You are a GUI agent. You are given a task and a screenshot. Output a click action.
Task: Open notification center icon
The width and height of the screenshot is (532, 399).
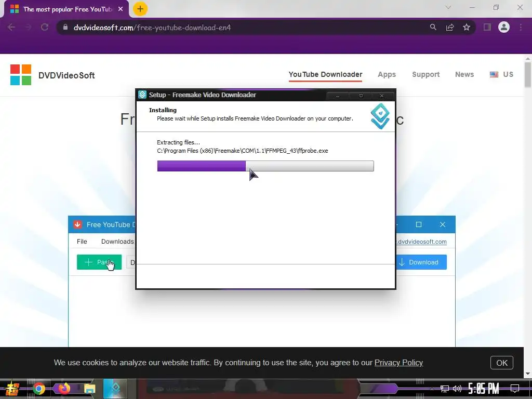[x=515, y=389]
